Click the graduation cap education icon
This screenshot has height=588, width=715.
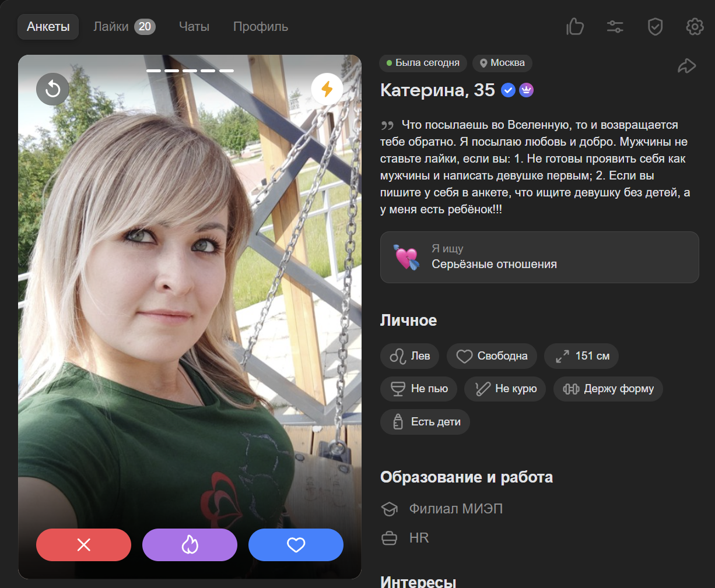click(x=389, y=509)
